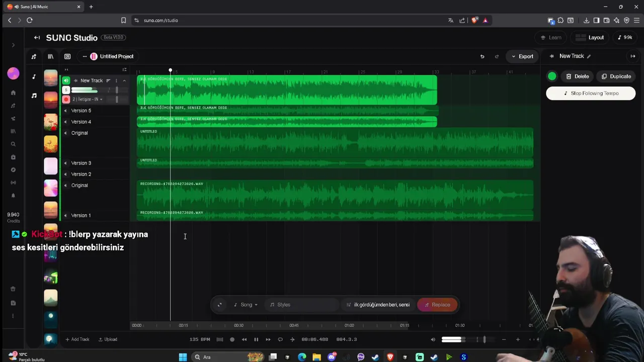Click the Styles input field

click(x=302, y=305)
